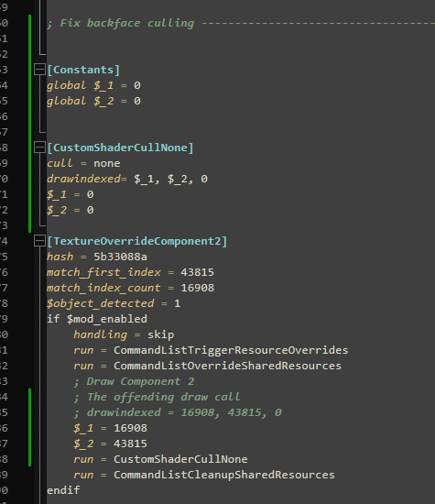
Task: Click commented 'drawindexed = 16908, 43815, 0' line
Action: pos(178,412)
